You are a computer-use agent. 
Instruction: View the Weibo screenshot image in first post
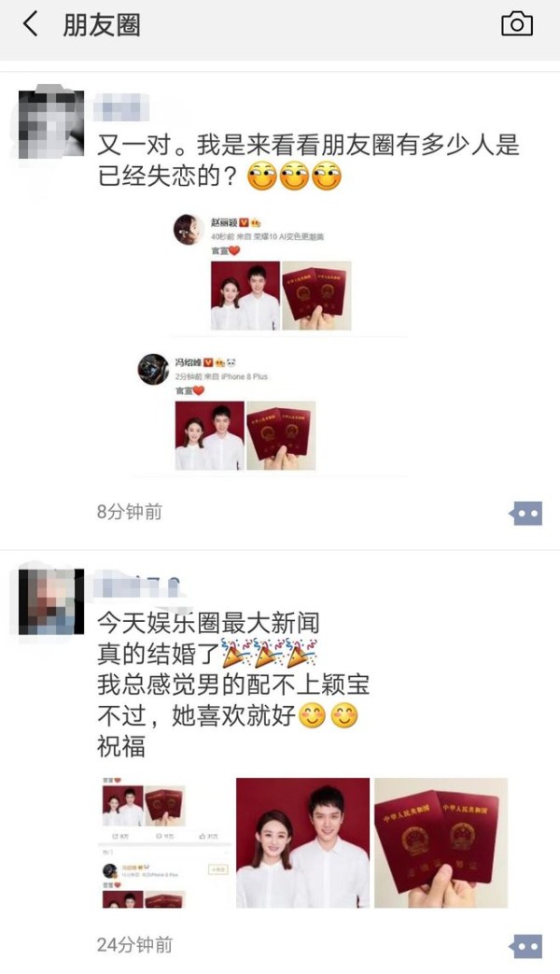pyautogui.click(x=271, y=343)
